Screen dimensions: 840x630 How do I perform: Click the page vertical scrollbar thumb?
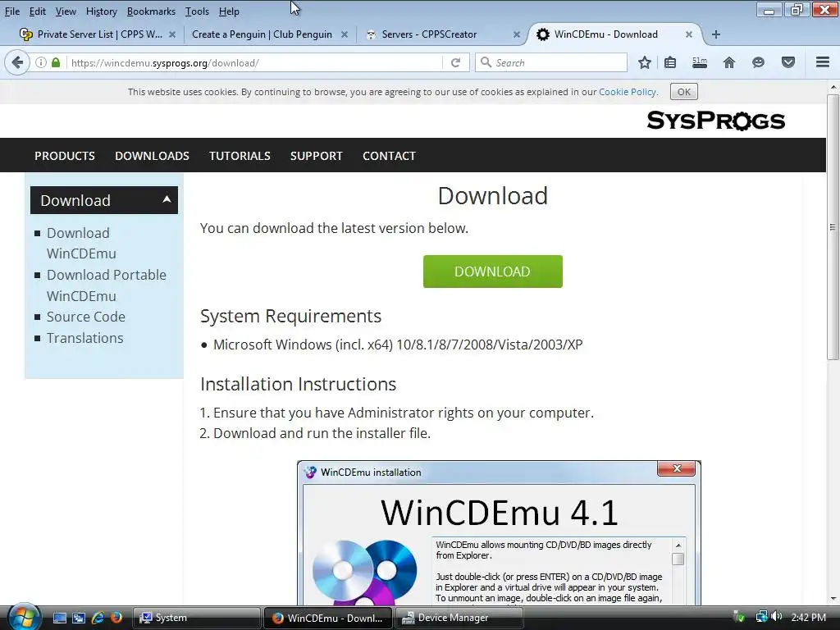[833, 227]
